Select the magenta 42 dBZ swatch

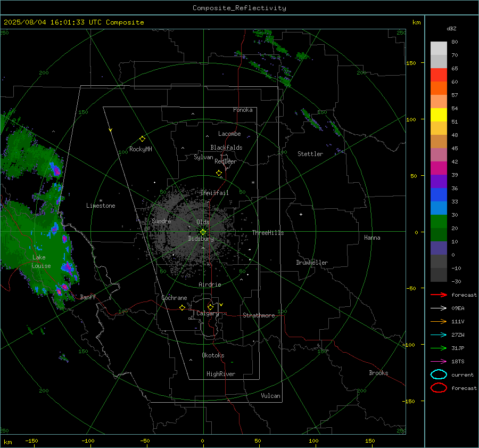point(439,168)
